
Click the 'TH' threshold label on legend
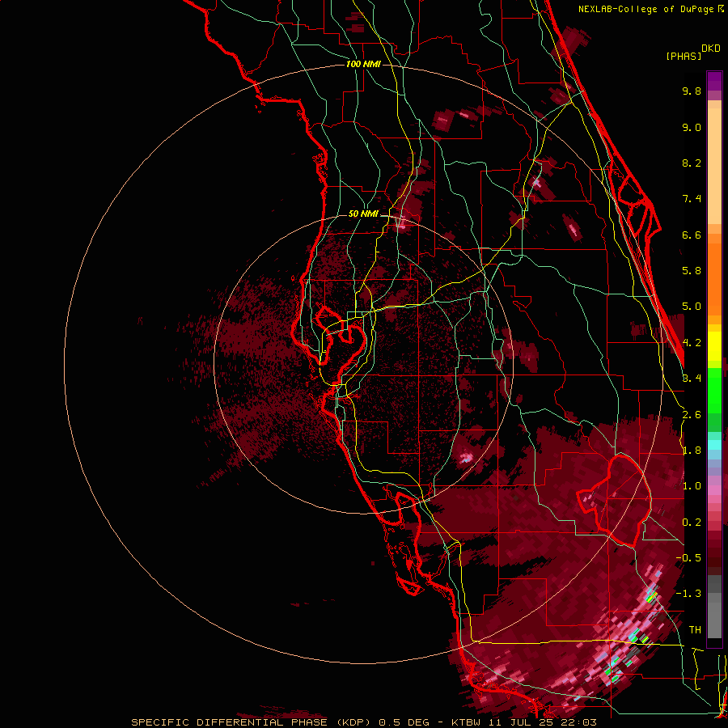tap(695, 630)
